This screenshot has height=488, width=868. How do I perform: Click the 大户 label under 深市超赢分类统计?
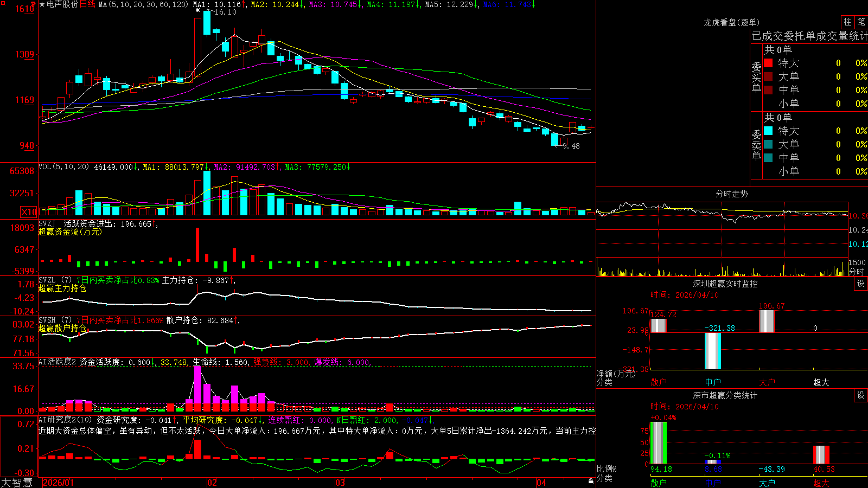pyautogui.click(x=767, y=483)
